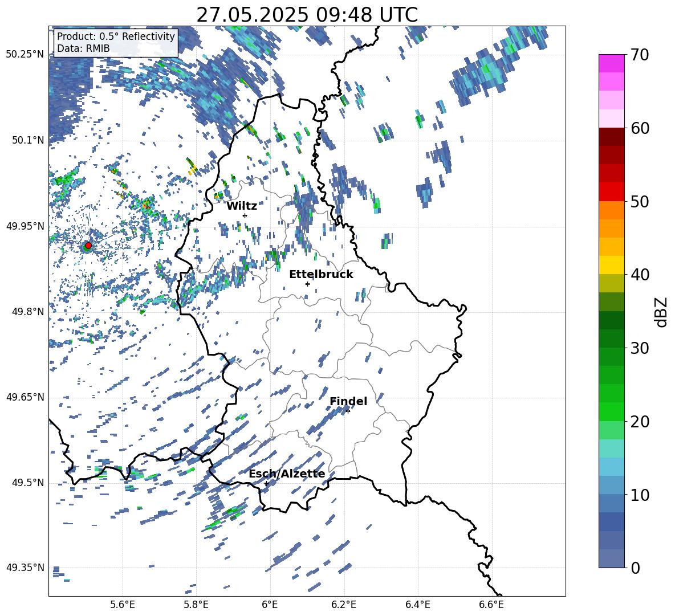The image size is (675, 616).
Task: Click the 5.8°E longitude label
Action: [x=196, y=605]
